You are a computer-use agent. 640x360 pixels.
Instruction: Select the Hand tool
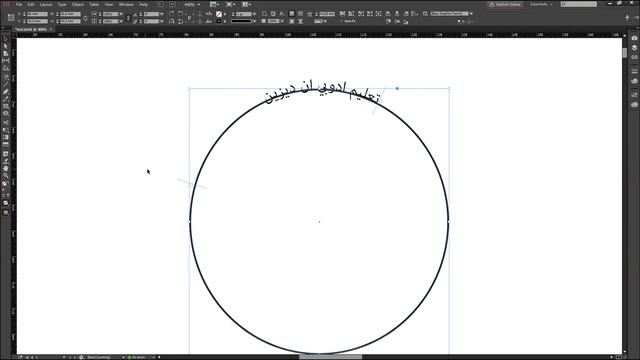pos(5,168)
